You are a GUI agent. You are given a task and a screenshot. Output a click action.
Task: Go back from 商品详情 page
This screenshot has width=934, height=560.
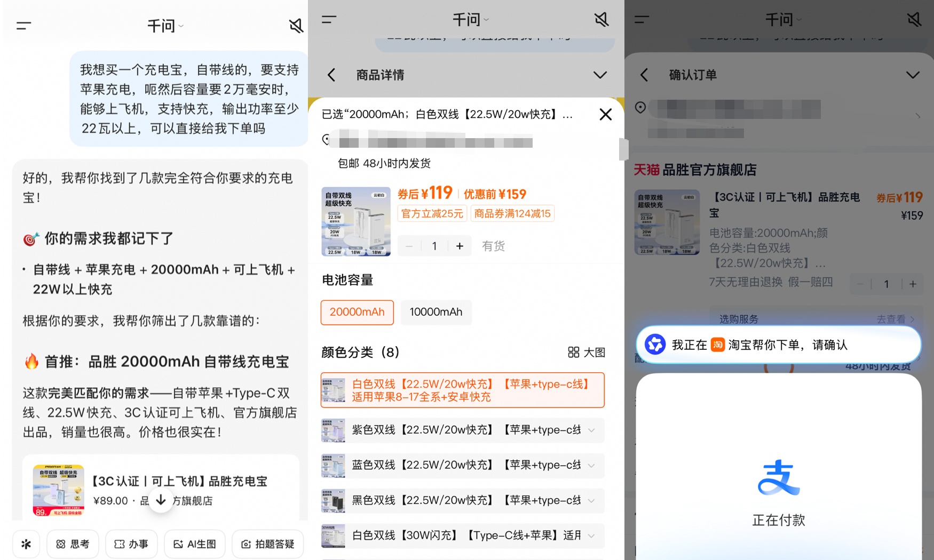coord(331,75)
